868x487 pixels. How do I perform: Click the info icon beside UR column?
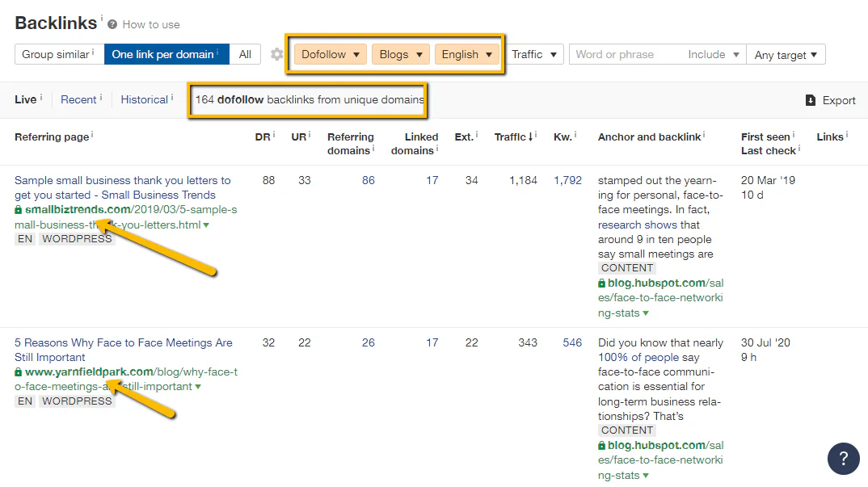click(310, 135)
